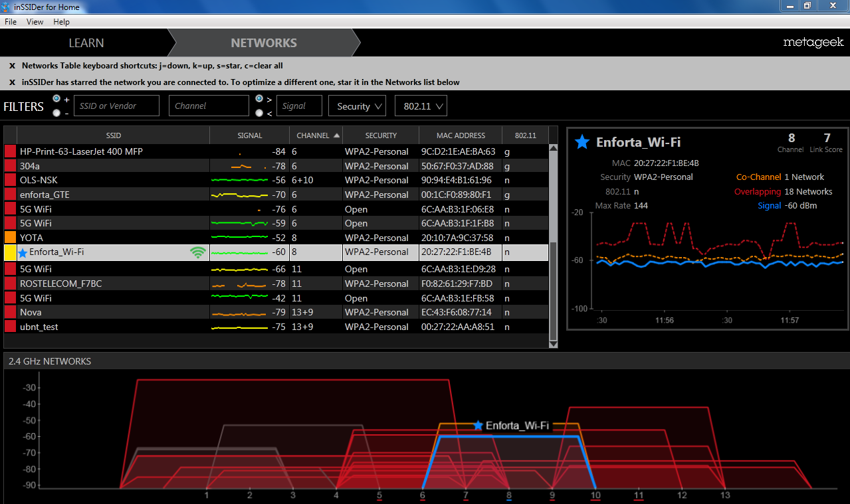Switch to the NETWORKS tab
This screenshot has width=850, height=504.
click(264, 43)
